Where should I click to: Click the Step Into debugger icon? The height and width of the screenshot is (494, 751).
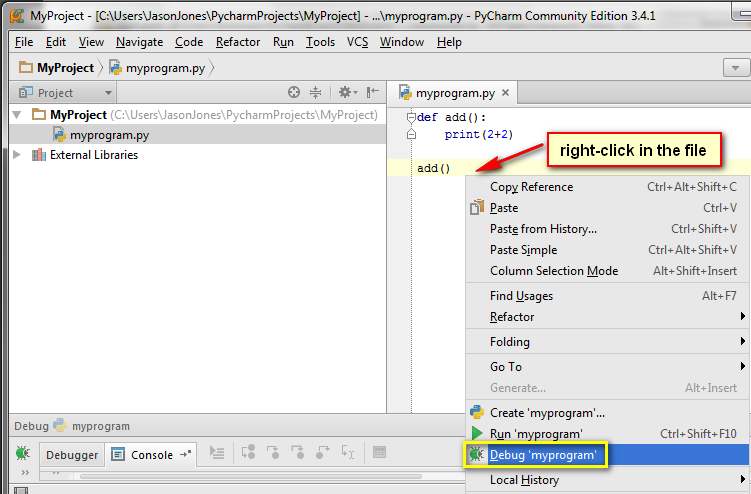tap(273, 452)
